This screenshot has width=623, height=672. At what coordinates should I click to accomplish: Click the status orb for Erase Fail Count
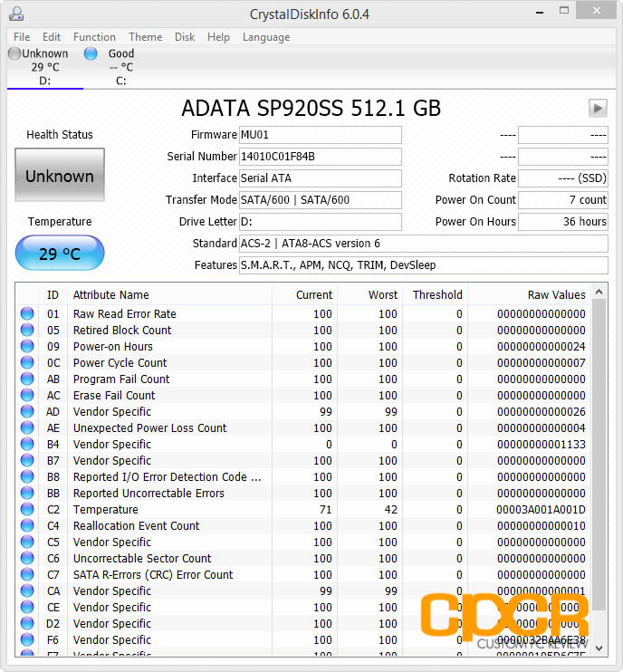click(x=27, y=395)
